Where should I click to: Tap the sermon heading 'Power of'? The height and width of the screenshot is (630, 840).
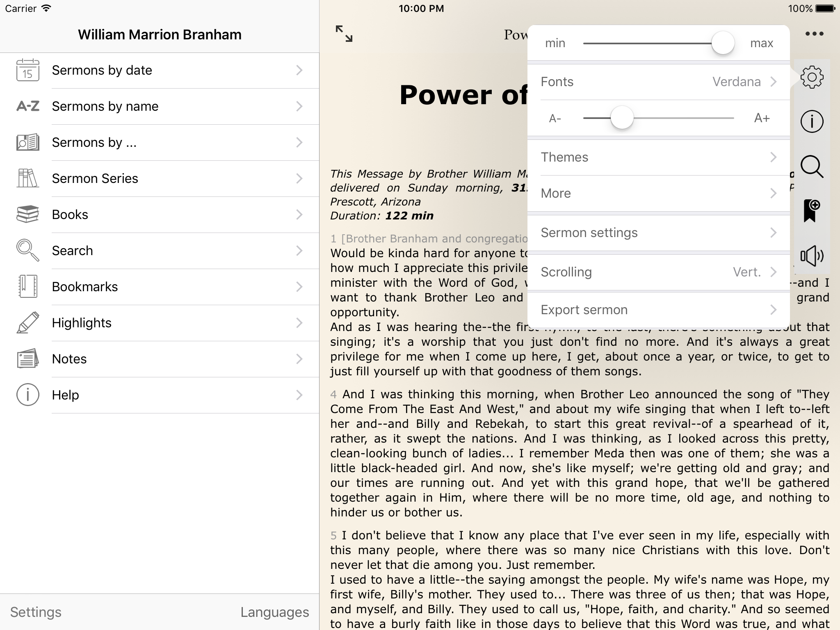(x=463, y=95)
